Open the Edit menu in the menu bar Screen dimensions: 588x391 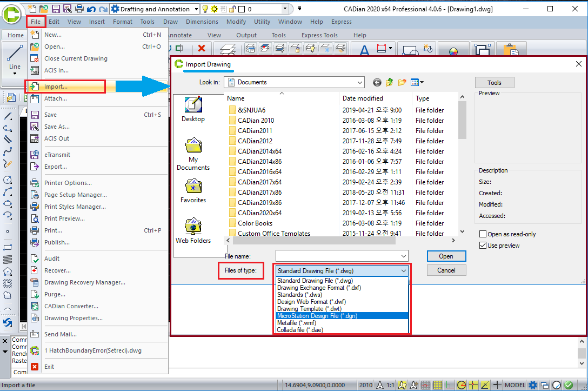pos(54,22)
